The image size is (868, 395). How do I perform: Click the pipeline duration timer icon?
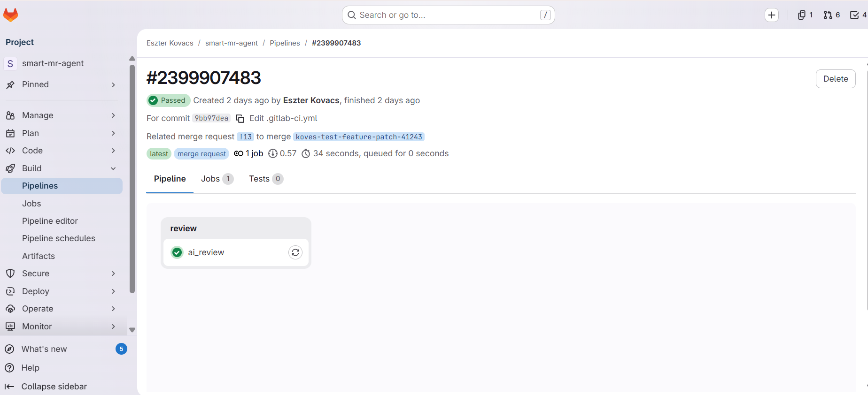(x=306, y=153)
